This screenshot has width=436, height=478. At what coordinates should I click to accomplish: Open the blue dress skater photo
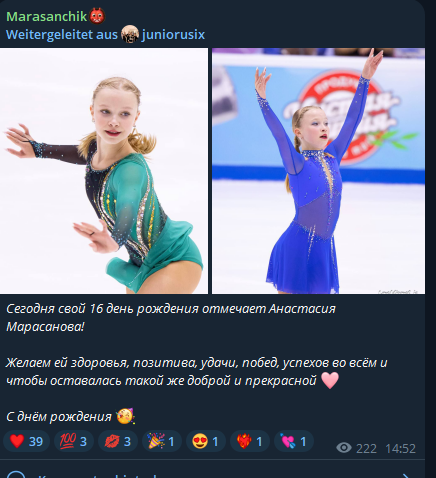[318, 171]
